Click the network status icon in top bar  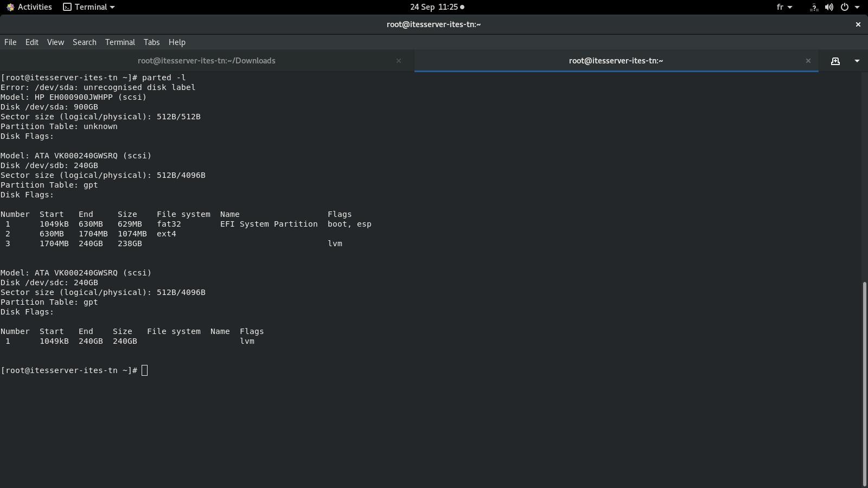click(x=814, y=7)
